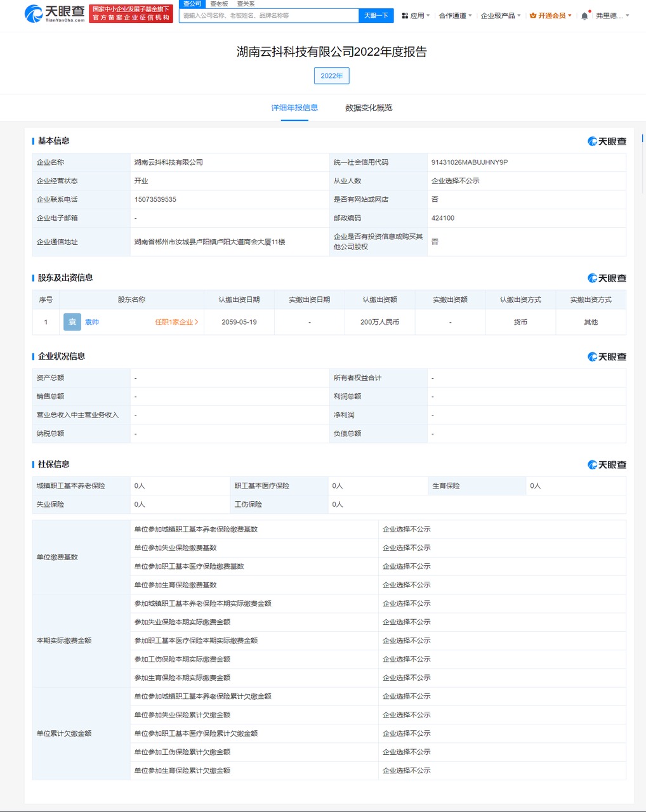Viewport: 646px width, 812px height.
Task: Click the company name search input field
Action: tap(268, 16)
